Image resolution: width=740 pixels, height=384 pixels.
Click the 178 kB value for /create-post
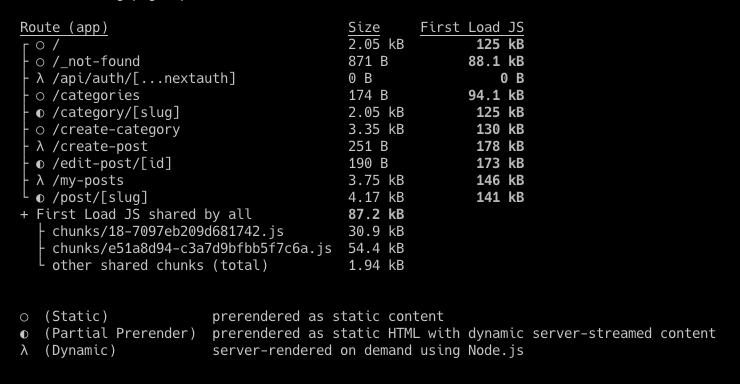pos(500,146)
